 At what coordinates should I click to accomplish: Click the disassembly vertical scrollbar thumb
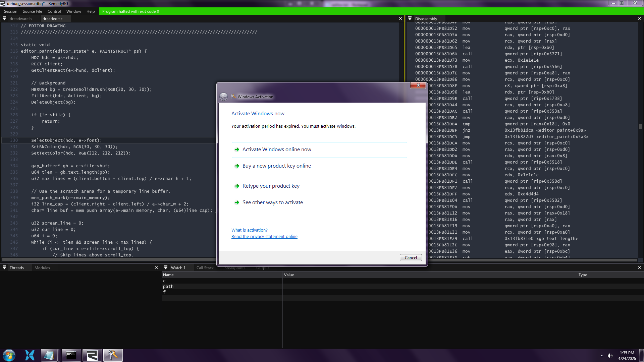pyautogui.click(x=640, y=126)
